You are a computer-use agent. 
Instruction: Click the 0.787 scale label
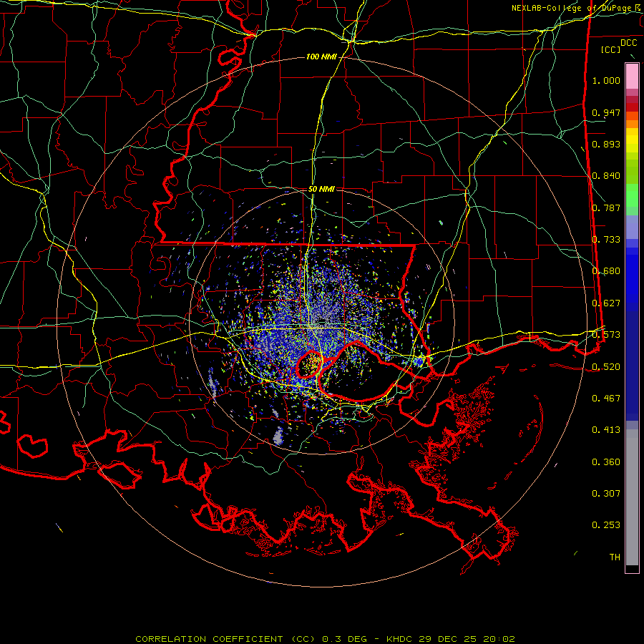pos(606,208)
